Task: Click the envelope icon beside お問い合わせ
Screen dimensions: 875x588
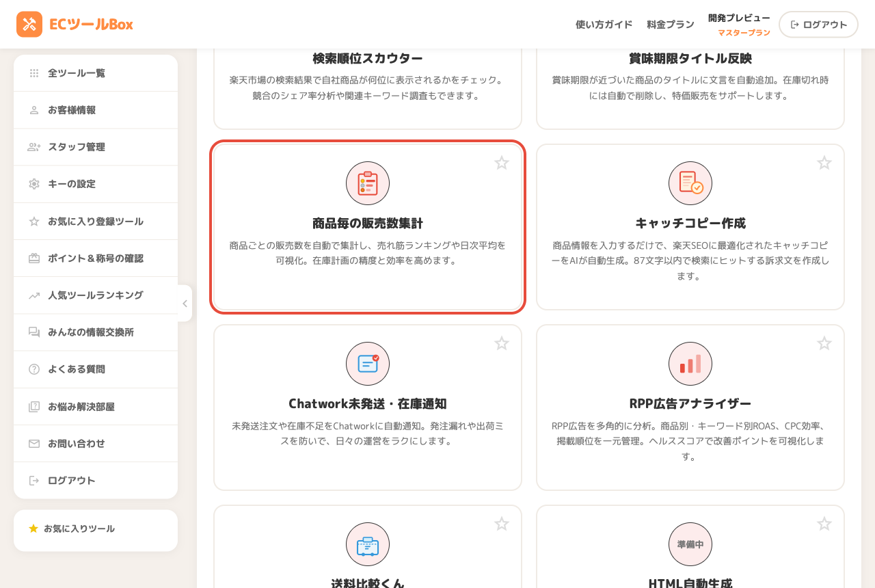Action: click(34, 444)
